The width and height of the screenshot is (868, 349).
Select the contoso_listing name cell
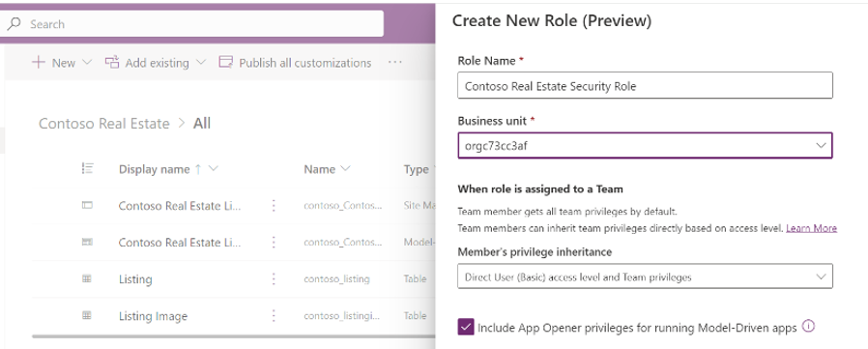[x=336, y=279]
